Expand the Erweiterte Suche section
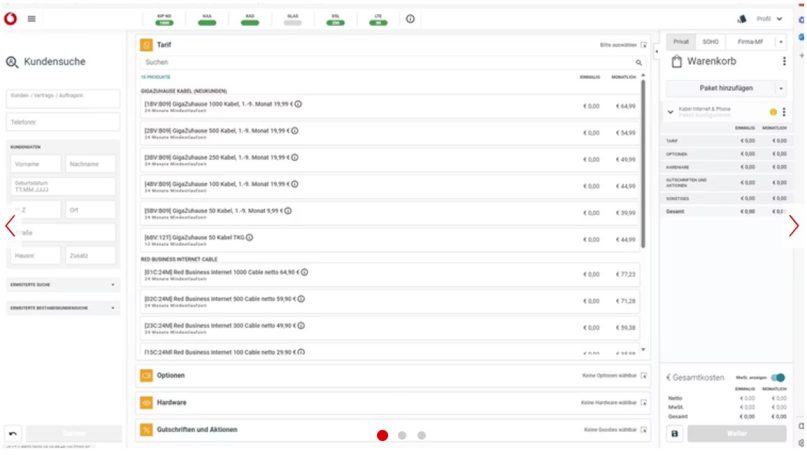This screenshot has height=455, width=807. coord(62,284)
